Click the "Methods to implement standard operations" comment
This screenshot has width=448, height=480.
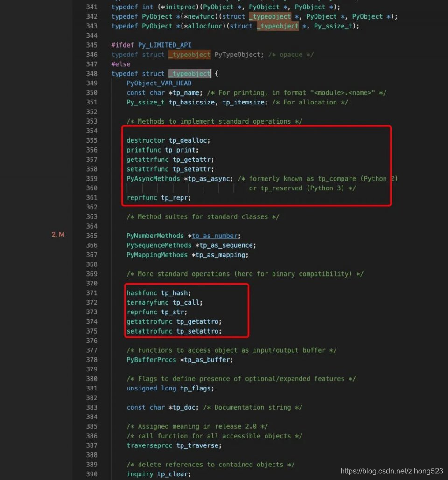pos(214,122)
